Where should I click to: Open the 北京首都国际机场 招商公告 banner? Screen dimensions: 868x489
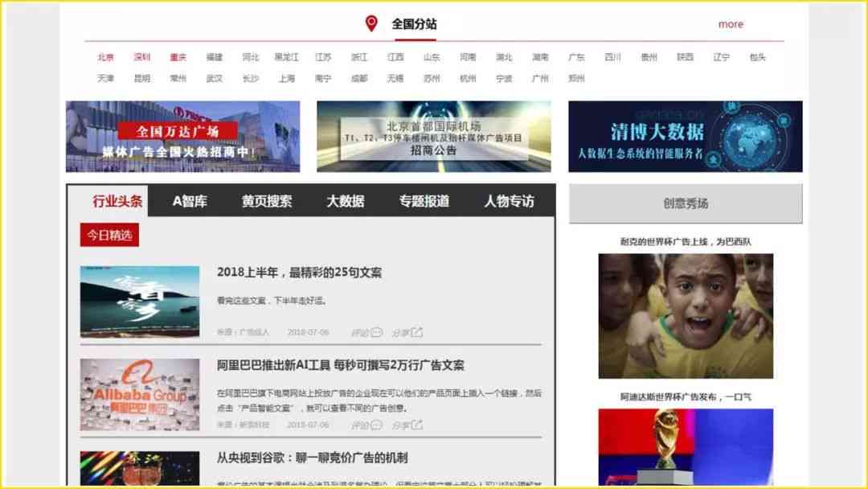(x=433, y=136)
